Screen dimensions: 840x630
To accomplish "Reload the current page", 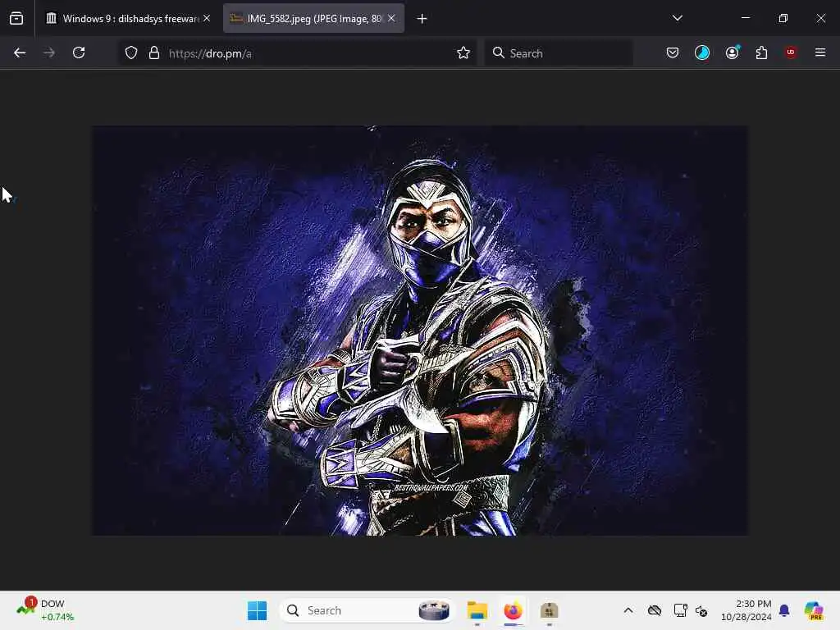I will tap(79, 52).
